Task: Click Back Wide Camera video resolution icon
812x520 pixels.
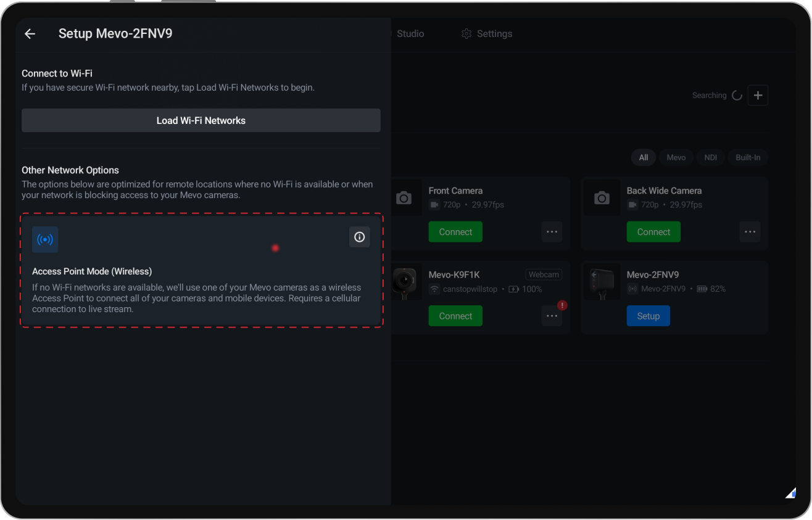Action: (632, 205)
